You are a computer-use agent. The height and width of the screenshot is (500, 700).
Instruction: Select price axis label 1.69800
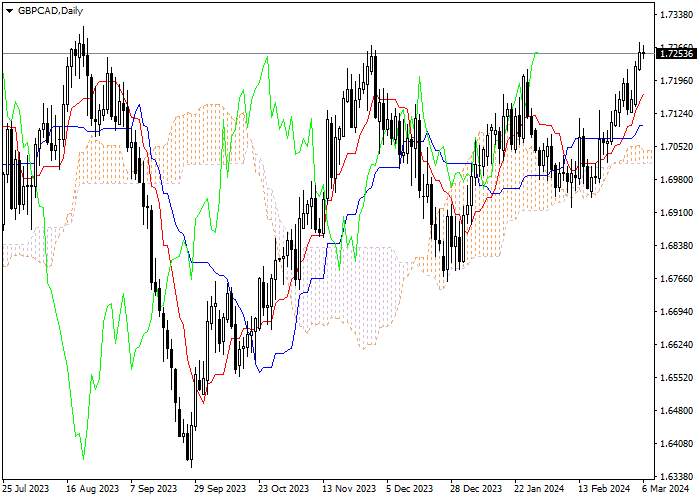tap(677, 179)
